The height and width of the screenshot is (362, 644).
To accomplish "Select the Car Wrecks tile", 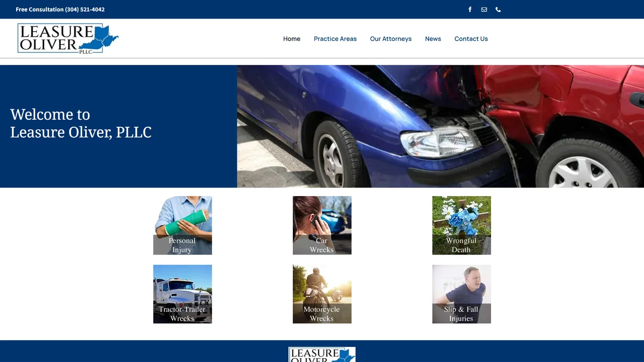I will click(x=322, y=225).
